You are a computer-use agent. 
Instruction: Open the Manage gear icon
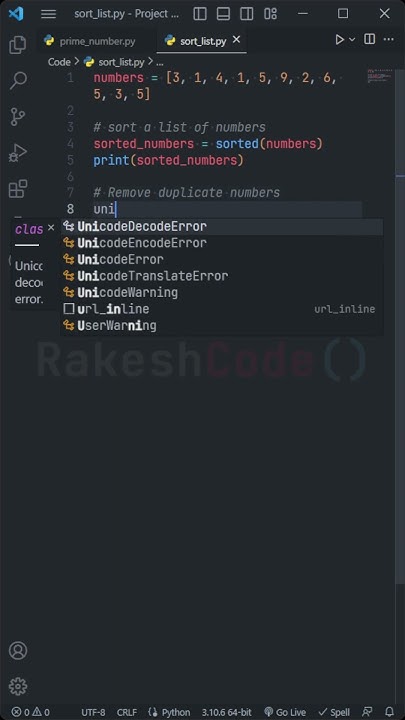click(18, 686)
